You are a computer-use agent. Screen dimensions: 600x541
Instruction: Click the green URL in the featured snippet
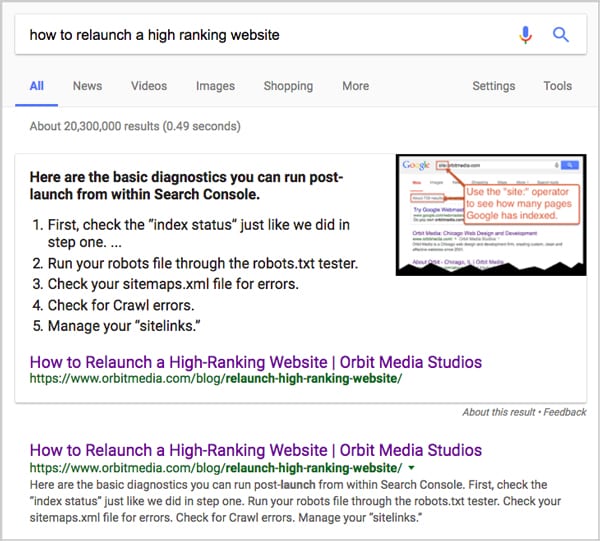pos(216,378)
